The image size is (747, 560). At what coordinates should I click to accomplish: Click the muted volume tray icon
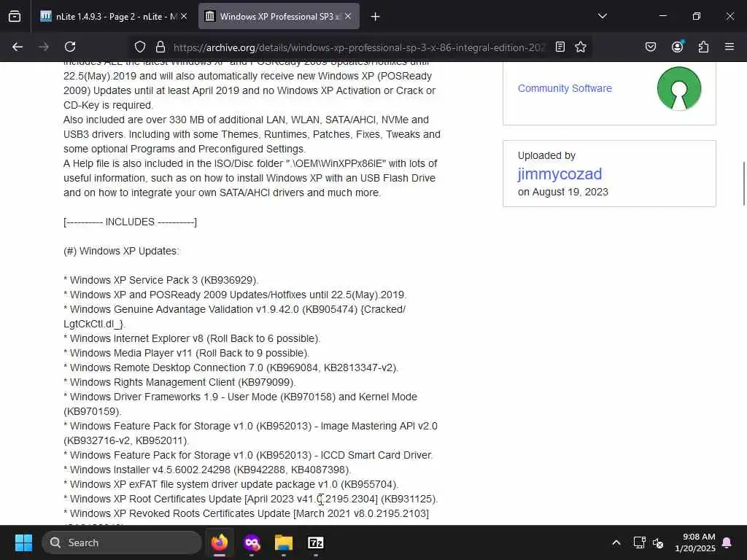click(659, 542)
